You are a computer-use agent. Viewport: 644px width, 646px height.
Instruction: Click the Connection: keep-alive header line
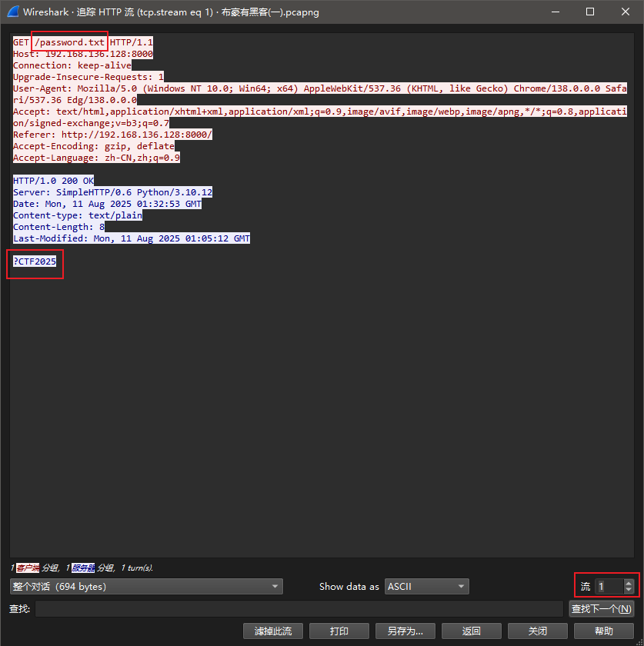[x=72, y=65]
